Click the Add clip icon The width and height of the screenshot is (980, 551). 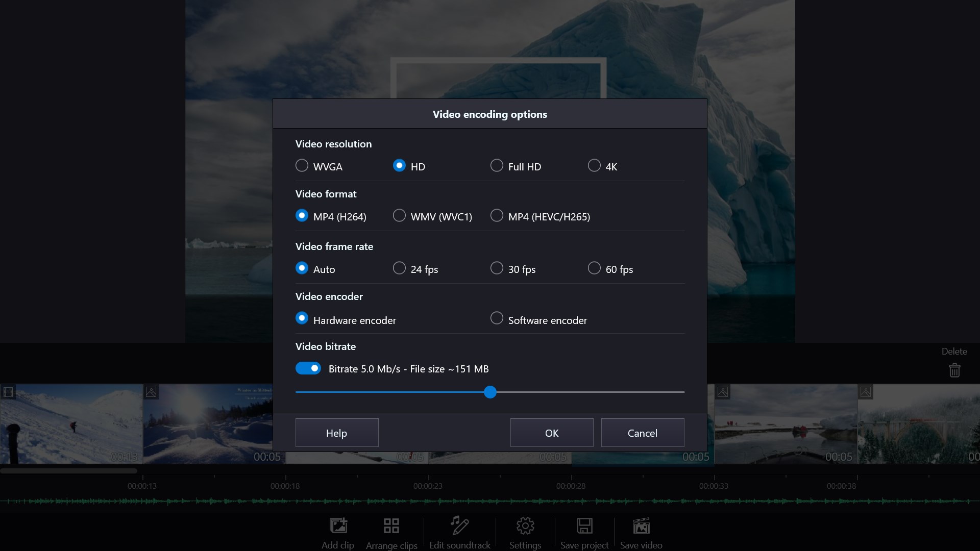point(337,525)
